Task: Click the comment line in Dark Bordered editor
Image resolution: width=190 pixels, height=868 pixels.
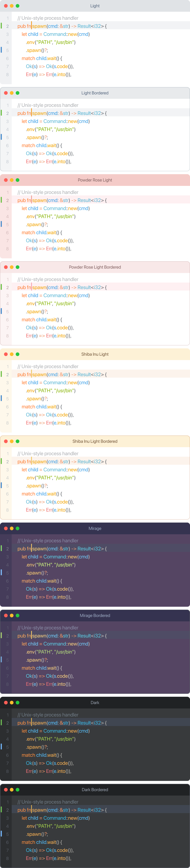Action: 48,802
